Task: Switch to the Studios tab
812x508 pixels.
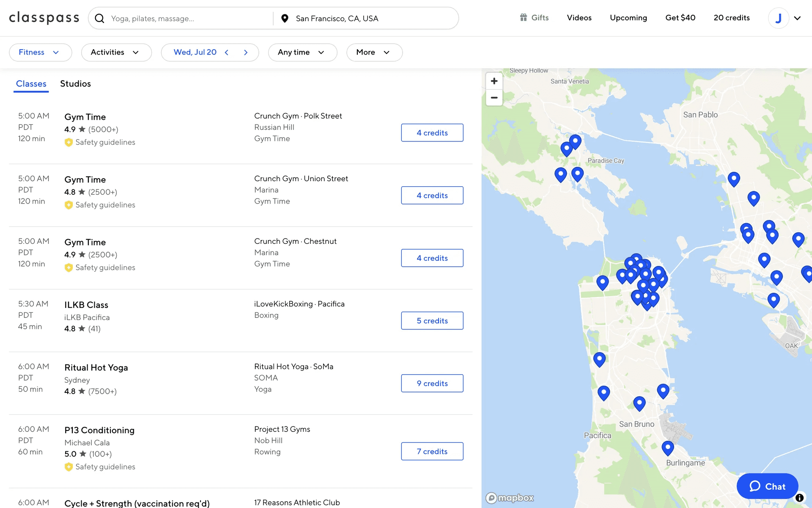Action: coord(75,84)
